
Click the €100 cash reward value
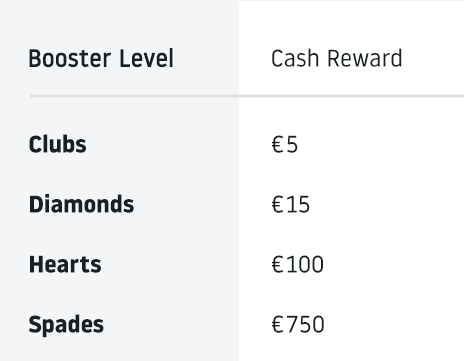tap(297, 265)
